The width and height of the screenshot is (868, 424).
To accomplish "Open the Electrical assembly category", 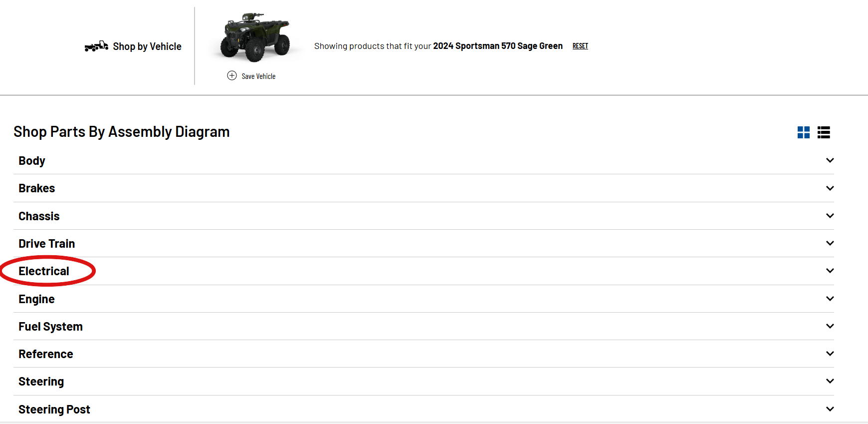I will coord(424,271).
